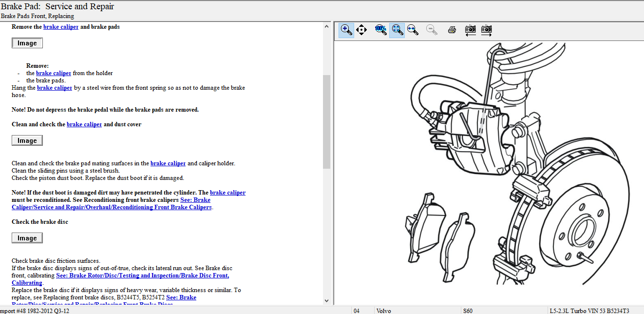
Task: Click the text panel scrollbar thumb
Action: pos(326,122)
